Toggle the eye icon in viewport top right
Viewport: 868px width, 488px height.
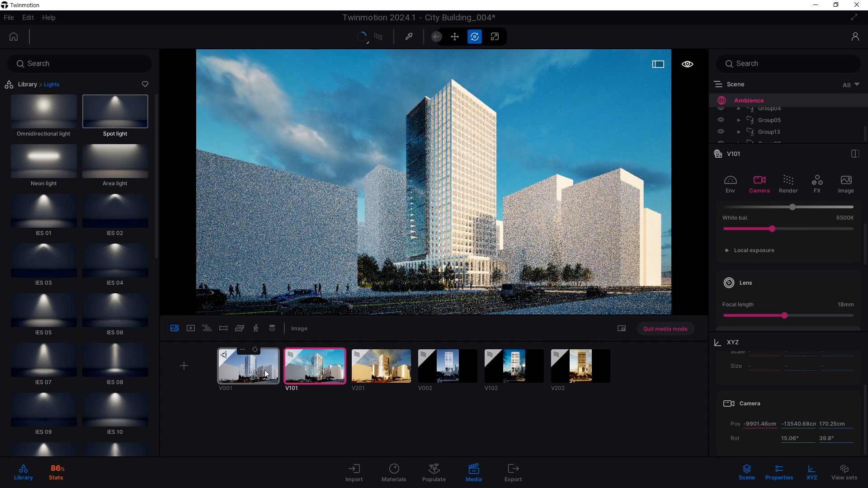[687, 64]
